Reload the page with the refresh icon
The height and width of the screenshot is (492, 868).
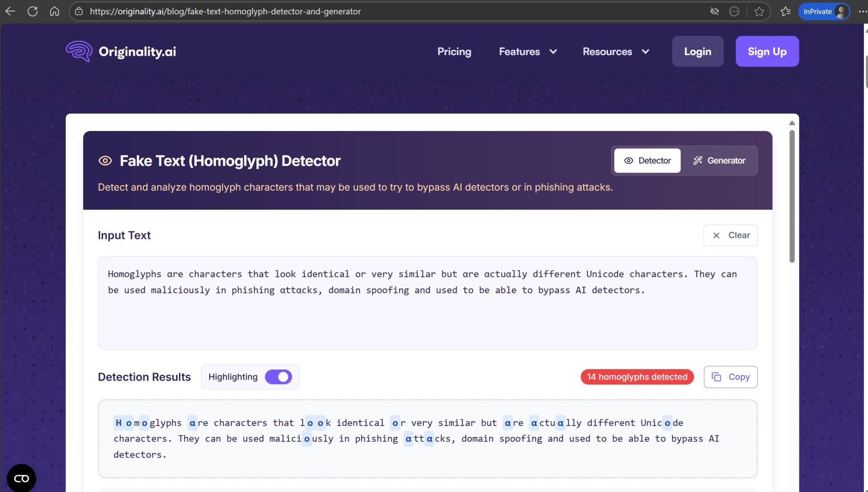pos(32,11)
